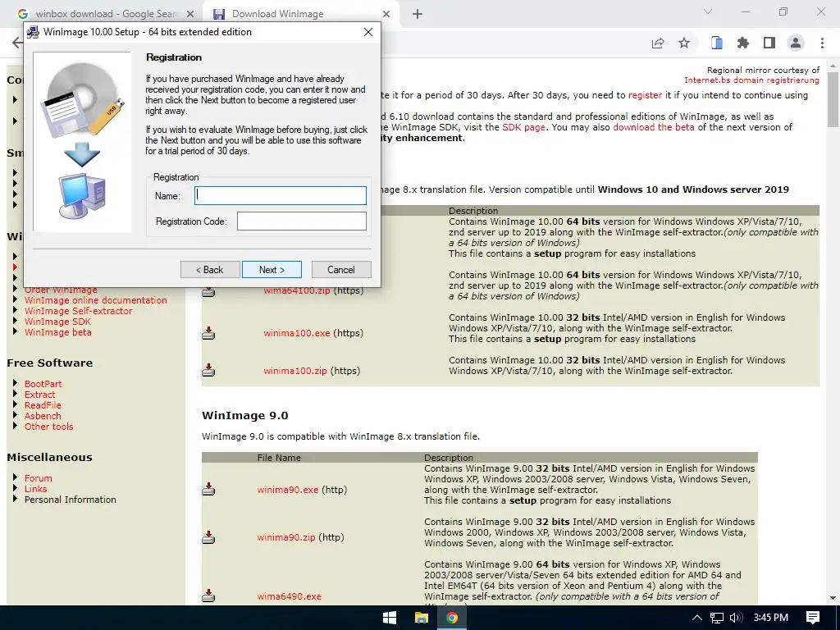840x630 pixels.
Task: Open the notification center icon
Action: (813, 618)
